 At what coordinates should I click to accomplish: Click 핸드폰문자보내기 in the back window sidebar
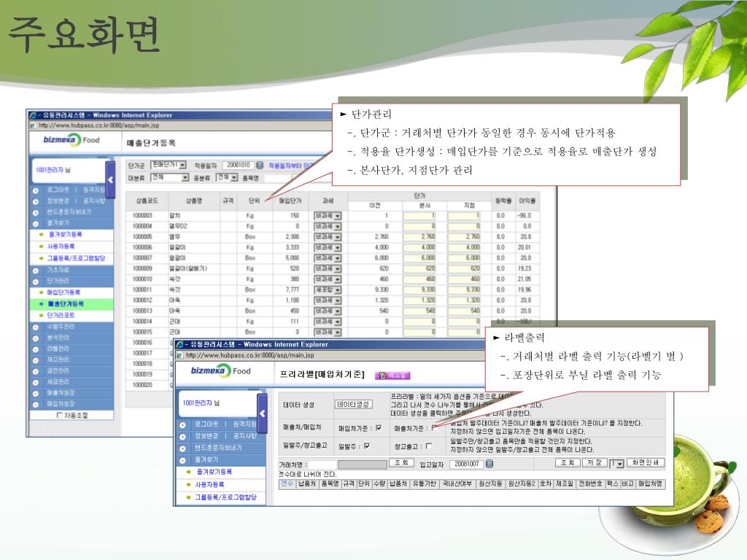click(69, 212)
